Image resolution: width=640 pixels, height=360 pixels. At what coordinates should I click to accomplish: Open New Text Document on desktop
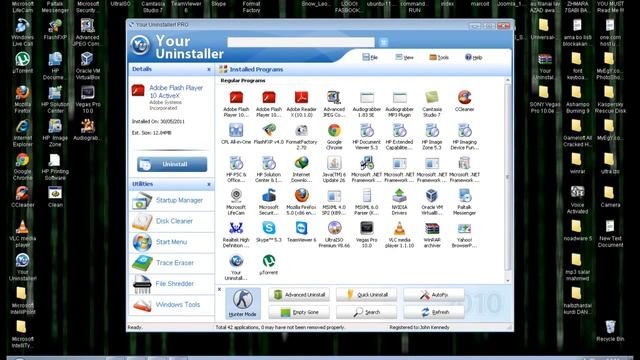pos(610,234)
